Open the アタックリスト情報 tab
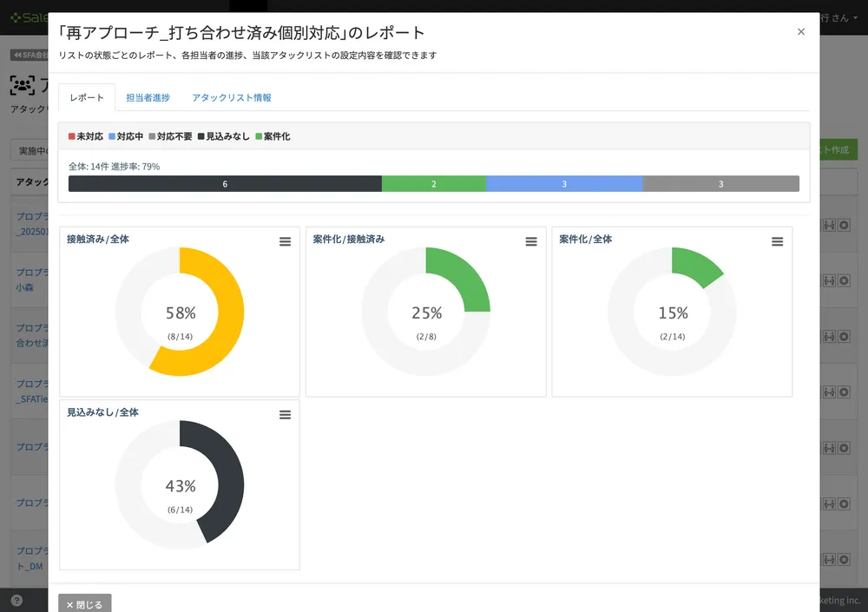Viewport: 868px width, 612px height. [232, 98]
